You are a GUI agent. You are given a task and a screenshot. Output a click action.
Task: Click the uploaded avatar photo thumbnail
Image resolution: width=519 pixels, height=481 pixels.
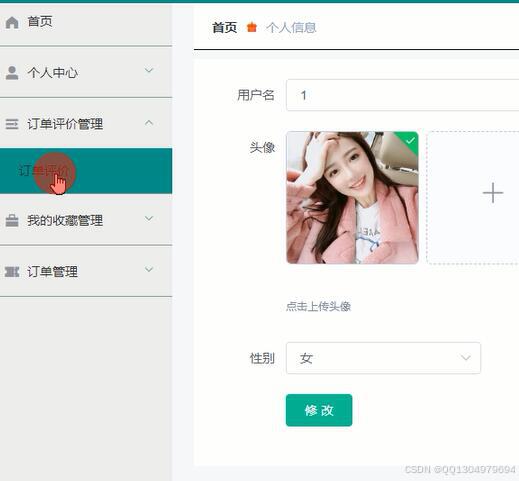(x=352, y=197)
